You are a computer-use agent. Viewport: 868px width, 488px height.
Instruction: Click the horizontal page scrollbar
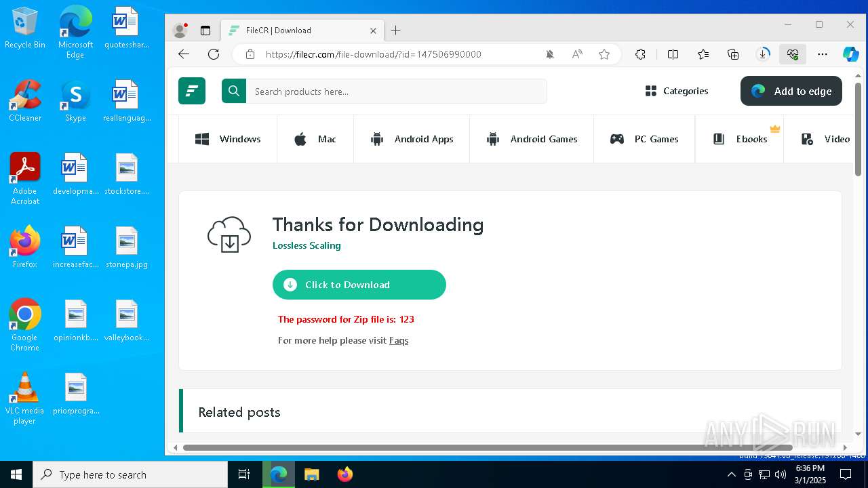488,447
